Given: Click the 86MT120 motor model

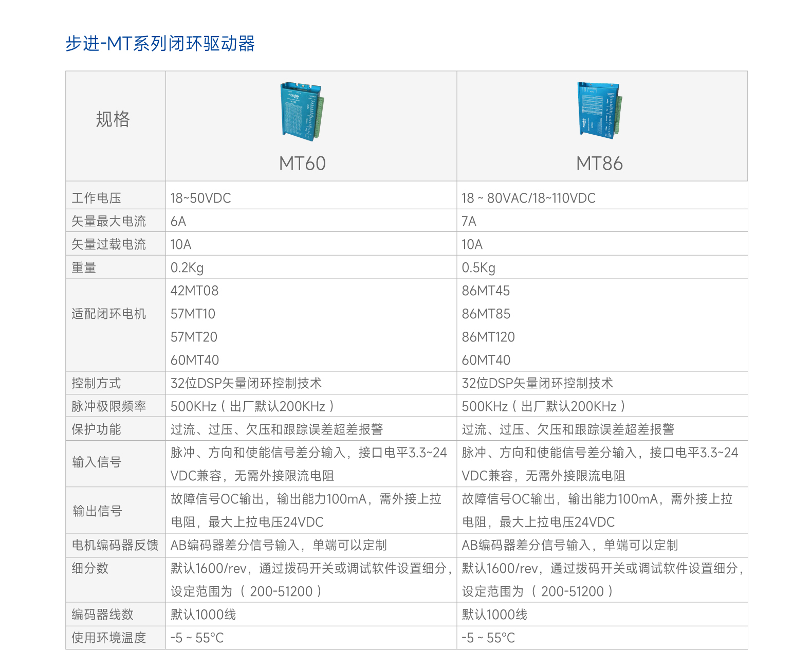Looking at the screenshot, I should coord(488,337).
